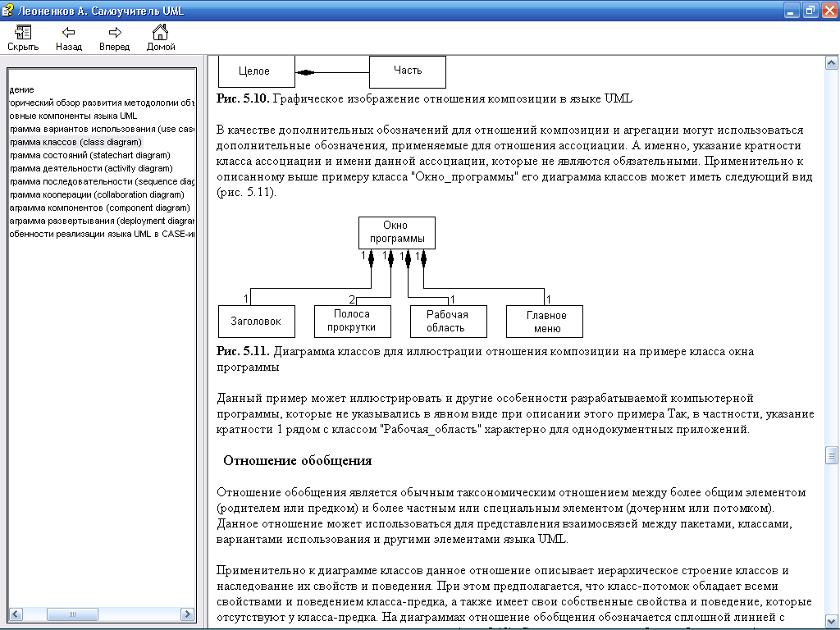This screenshot has height=630, width=840.
Task: Open 'грамма состояний (statechart diagram)' topic
Action: [x=89, y=155]
